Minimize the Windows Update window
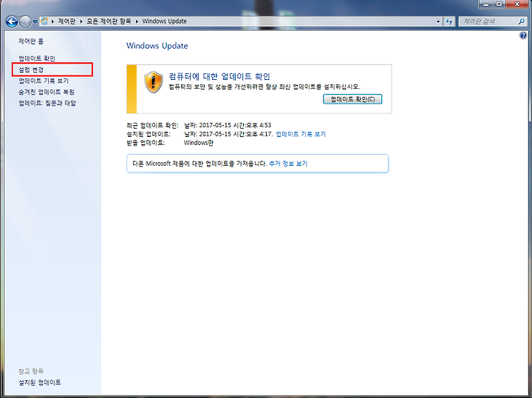 pos(486,4)
